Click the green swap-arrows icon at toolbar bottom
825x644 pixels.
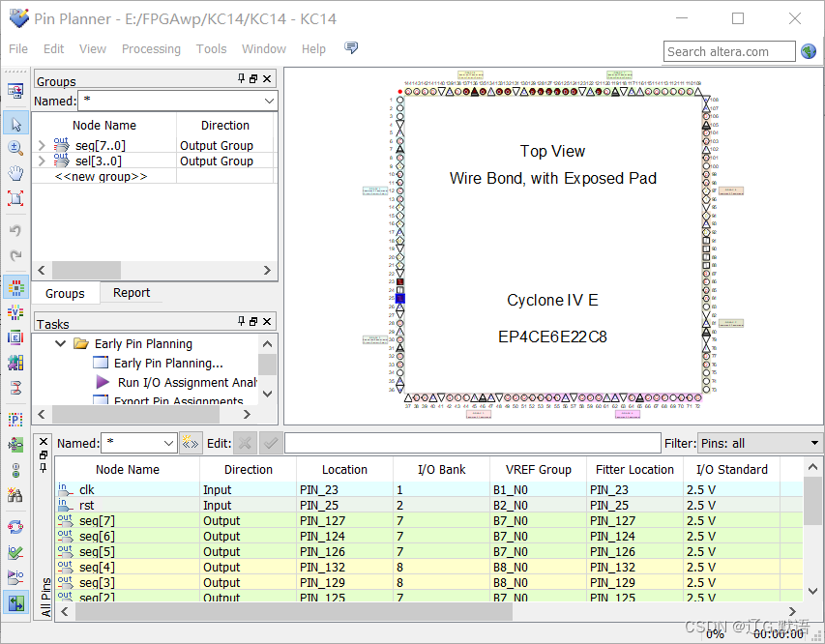[x=15, y=603]
